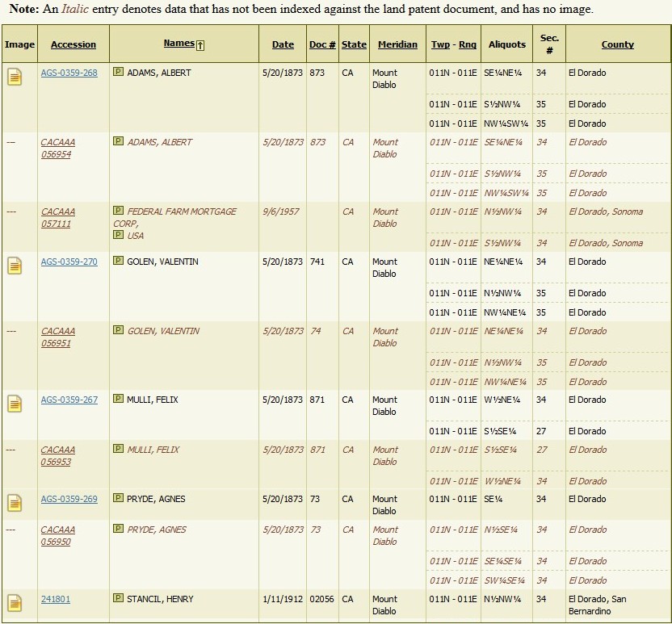Click the patentee icon beside USA
The height and width of the screenshot is (624, 672).
pos(118,235)
